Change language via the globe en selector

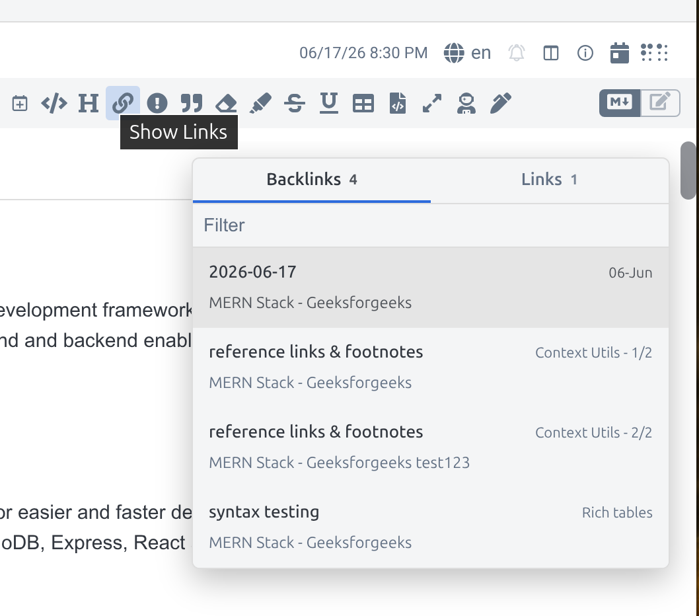(467, 53)
